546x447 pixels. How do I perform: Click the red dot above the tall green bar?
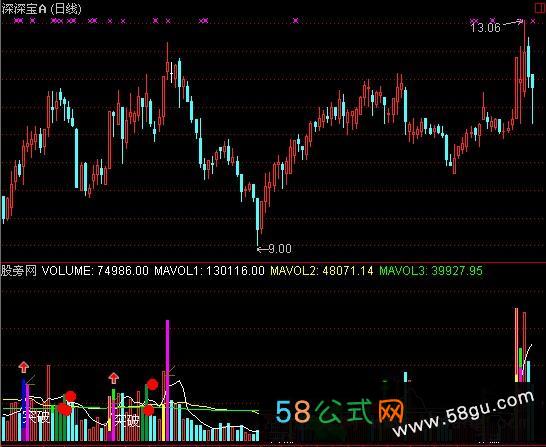(152, 384)
